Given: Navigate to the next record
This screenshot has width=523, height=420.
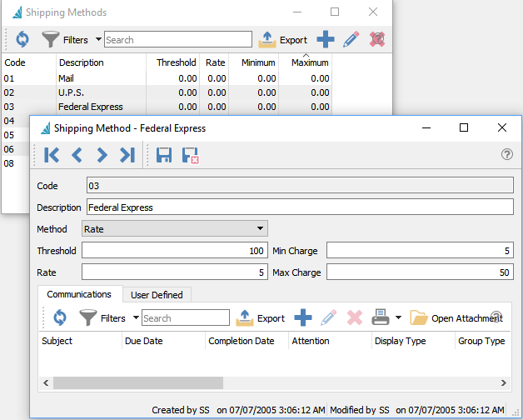Looking at the screenshot, I should 102,154.
